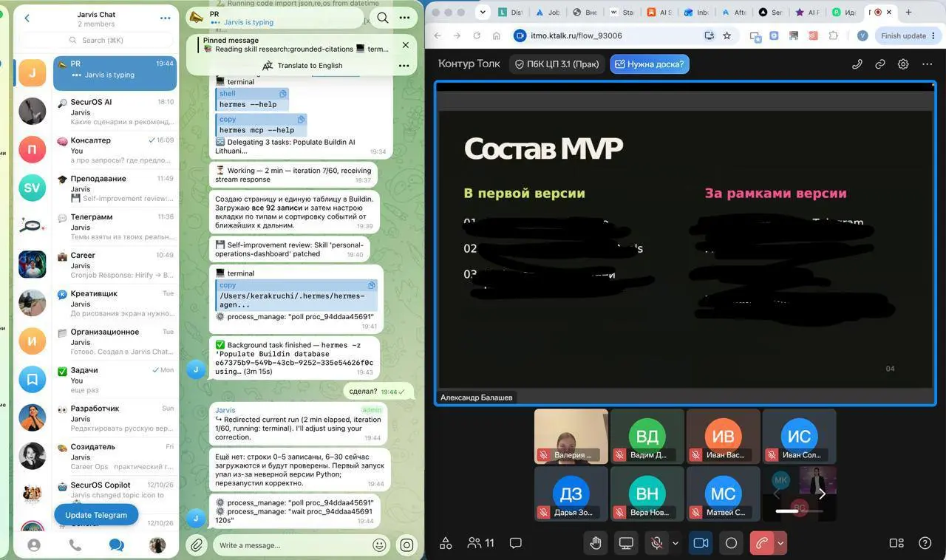
Task: Open the Chrome extensions puzzle icon
Action: 834,35
